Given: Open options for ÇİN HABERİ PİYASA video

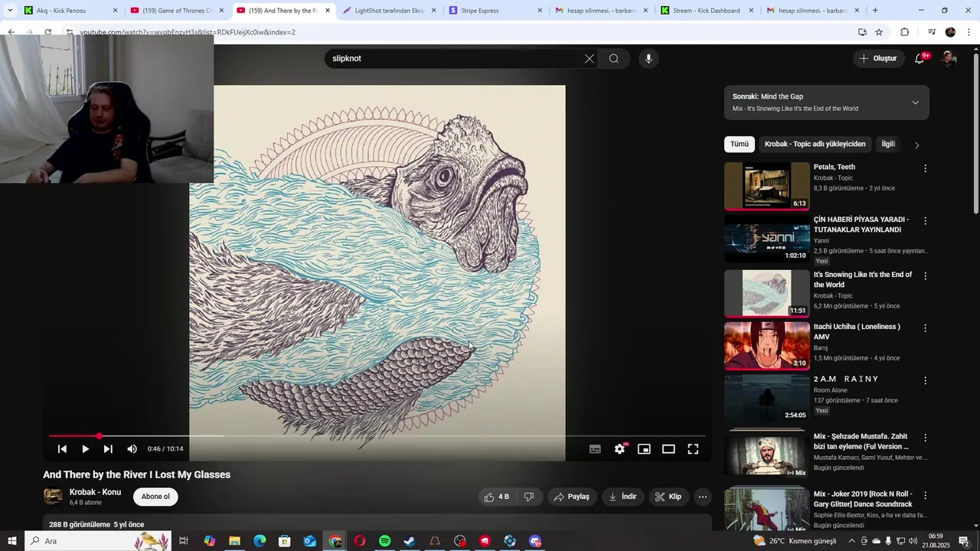Looking at the screenshot, I should 925,221.
